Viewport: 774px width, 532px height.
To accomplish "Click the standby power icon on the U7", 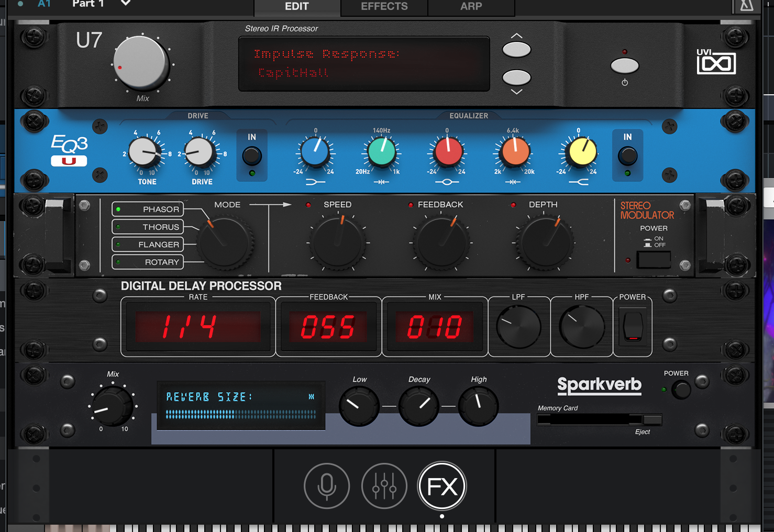I will click(x=625, y=65).
